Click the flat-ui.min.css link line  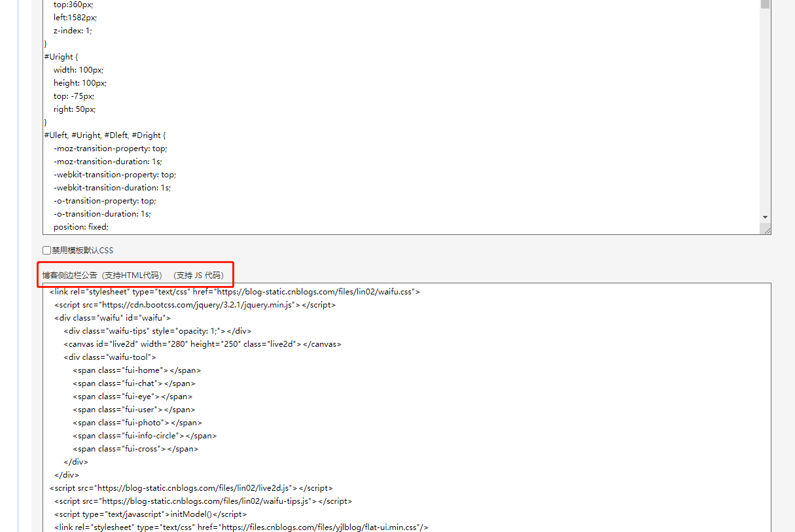(x=241, y=527)
